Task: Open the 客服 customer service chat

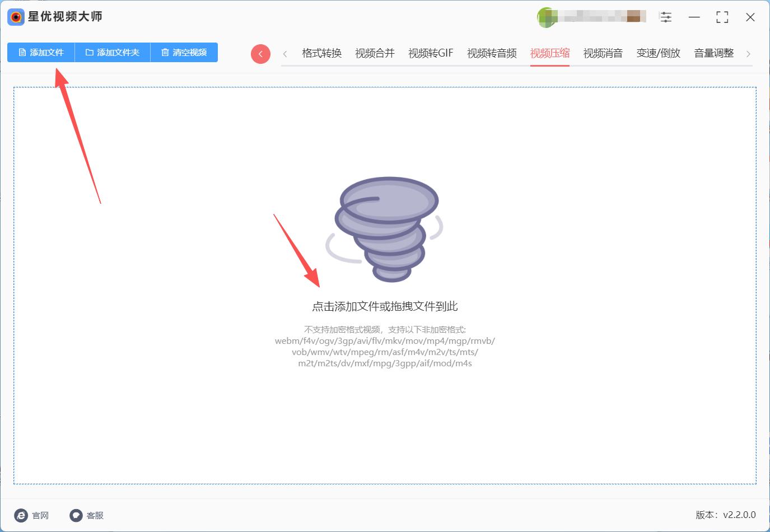Action: 87,515
